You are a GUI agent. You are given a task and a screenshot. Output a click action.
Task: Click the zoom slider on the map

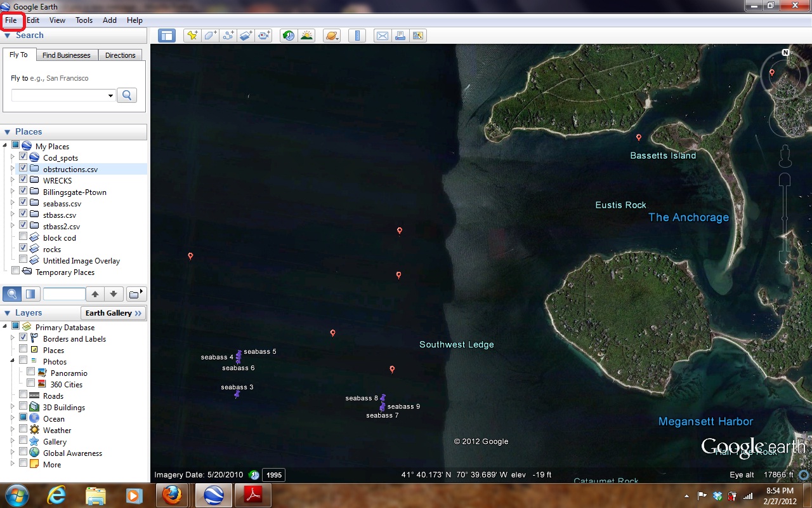(x=785, y=218)
